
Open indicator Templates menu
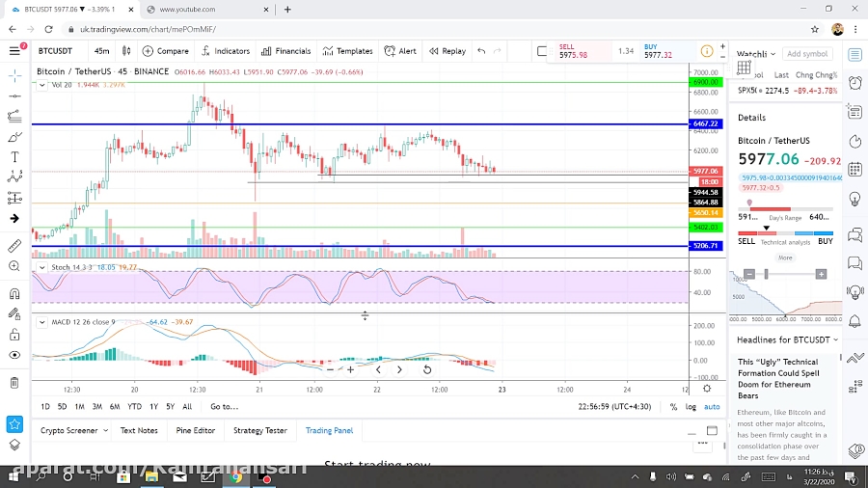coord(347,51)
